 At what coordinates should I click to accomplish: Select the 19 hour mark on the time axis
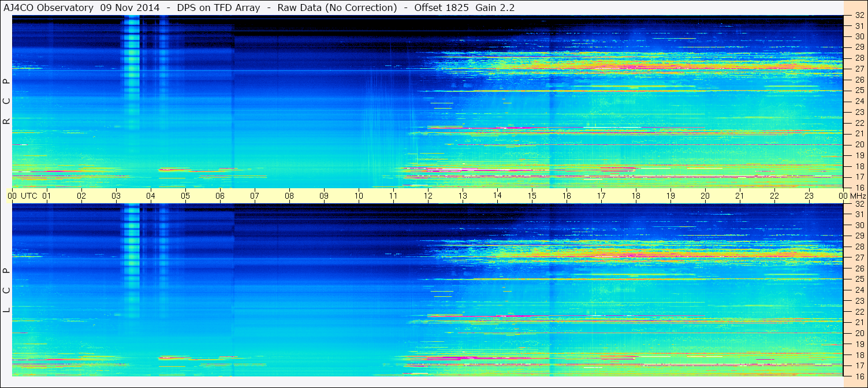(x=670, y=196)
